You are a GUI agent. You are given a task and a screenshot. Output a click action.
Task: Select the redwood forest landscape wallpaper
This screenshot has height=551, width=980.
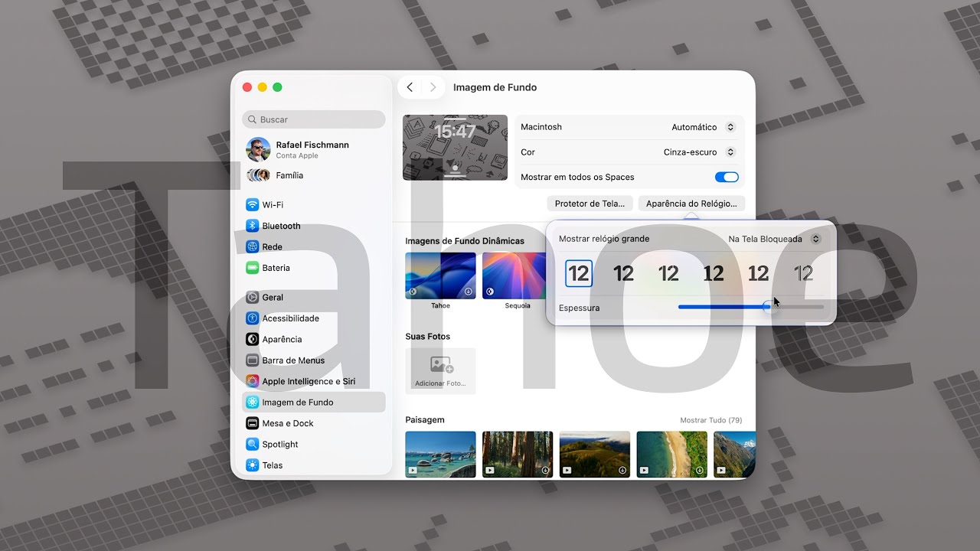coord(518,454)
